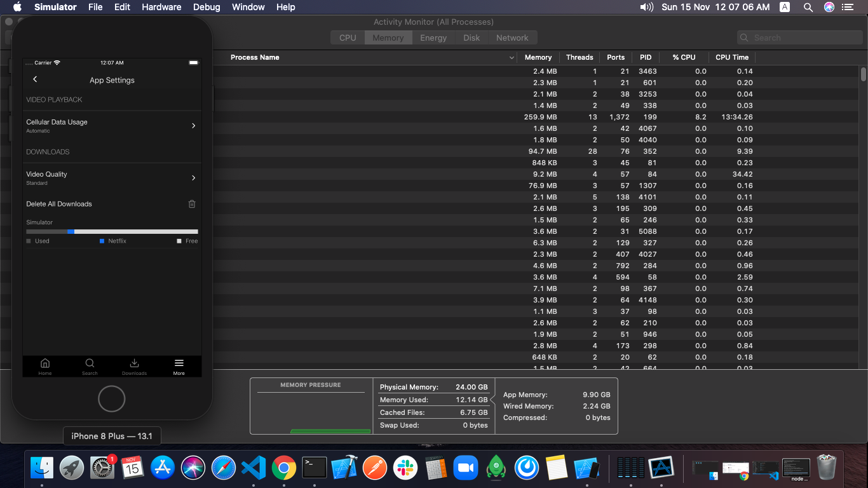
Task: Tap the trash icon beside Delete All Downloads
Action: point(192,204)
